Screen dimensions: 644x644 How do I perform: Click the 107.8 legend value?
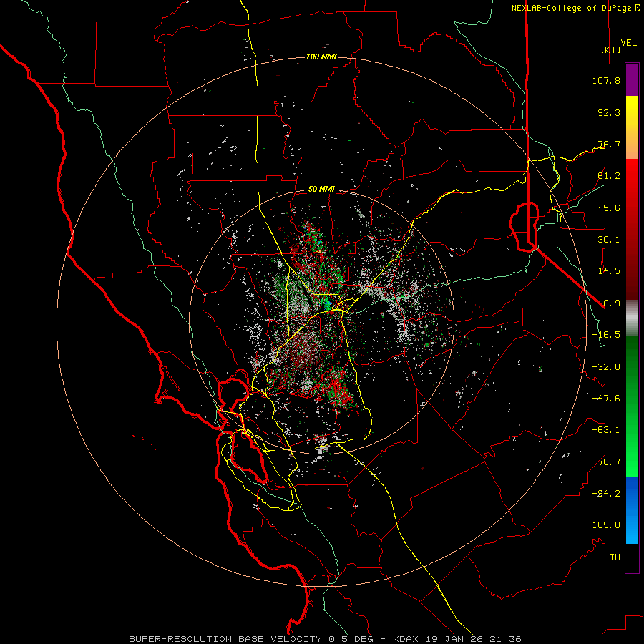coord(606,80)
